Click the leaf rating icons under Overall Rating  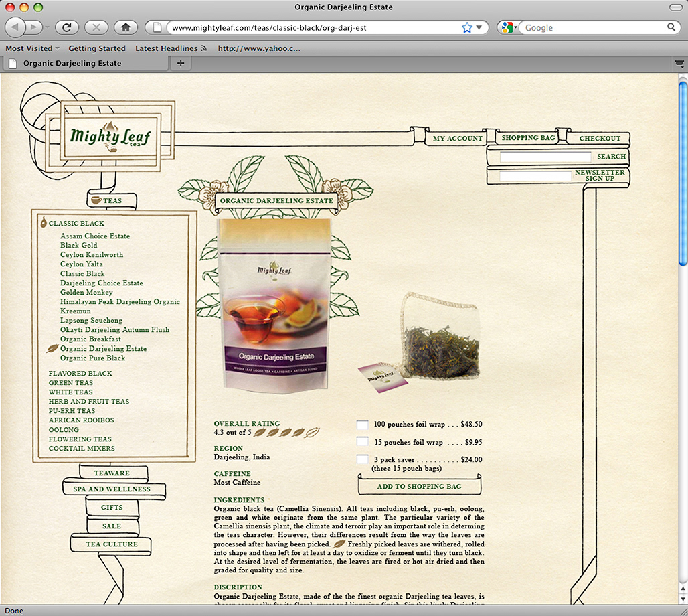[x=286, y=432]
